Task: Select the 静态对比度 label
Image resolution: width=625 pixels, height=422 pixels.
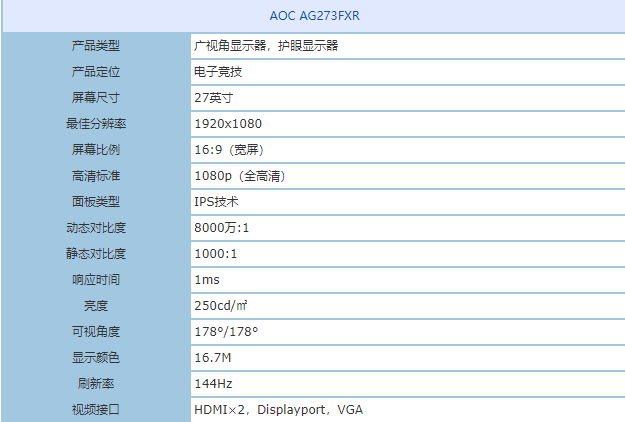Action: pos(96,254)
